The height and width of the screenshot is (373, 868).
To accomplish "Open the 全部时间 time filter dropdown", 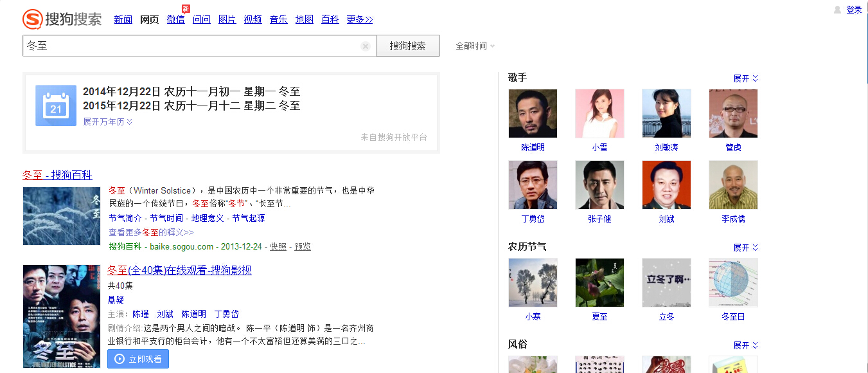I will 475,46.
